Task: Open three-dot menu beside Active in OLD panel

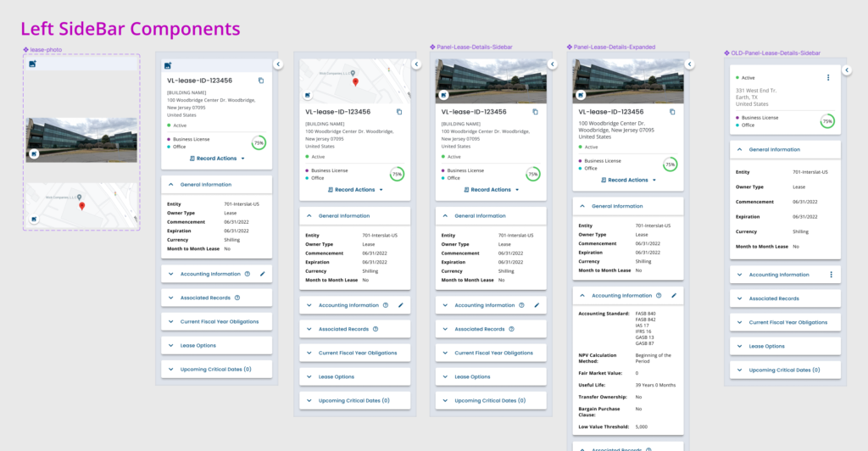Action: (828, 78)
